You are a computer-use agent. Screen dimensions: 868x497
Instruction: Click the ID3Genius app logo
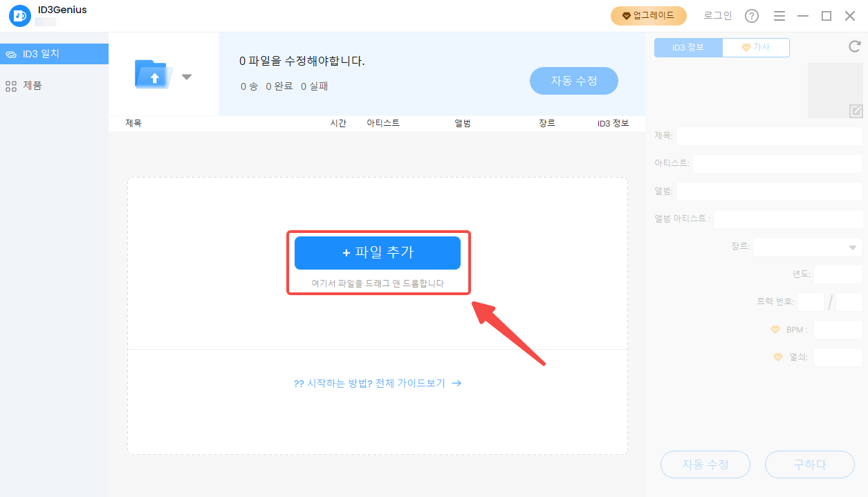tap(20, 16)
